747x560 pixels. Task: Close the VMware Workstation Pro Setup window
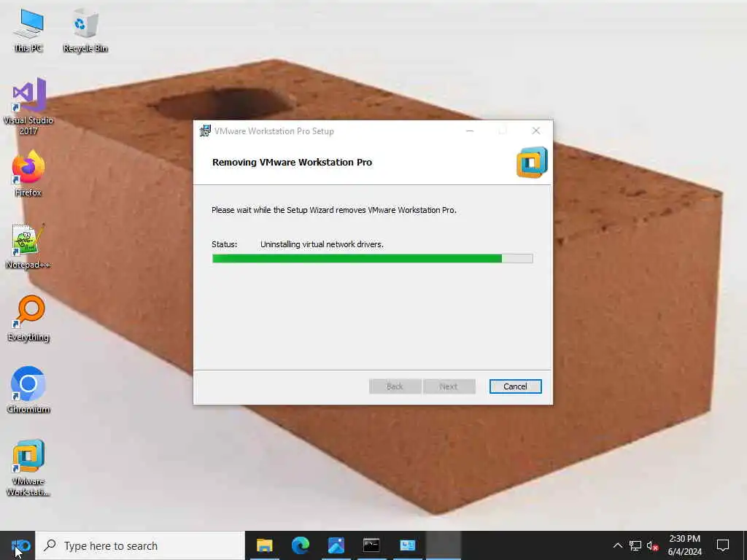tap(536, 131)
